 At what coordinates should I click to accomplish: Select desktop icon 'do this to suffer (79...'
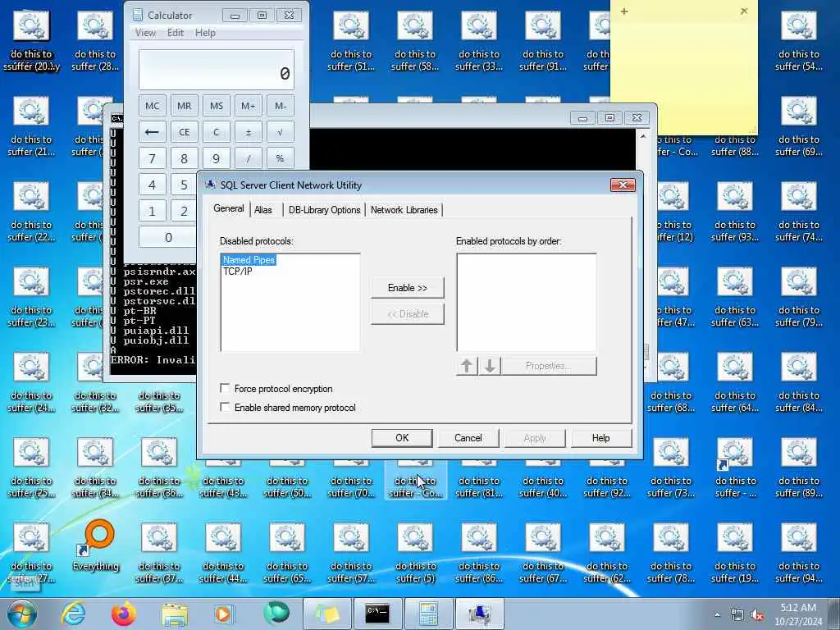tap(799, 297)
